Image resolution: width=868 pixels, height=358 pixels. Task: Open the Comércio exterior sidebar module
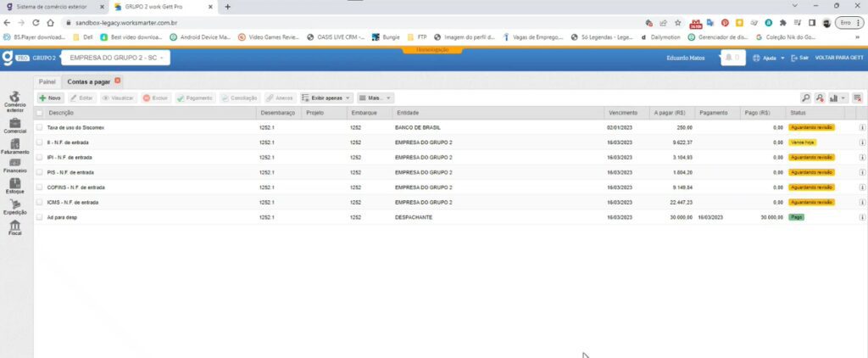coord(14,102)
